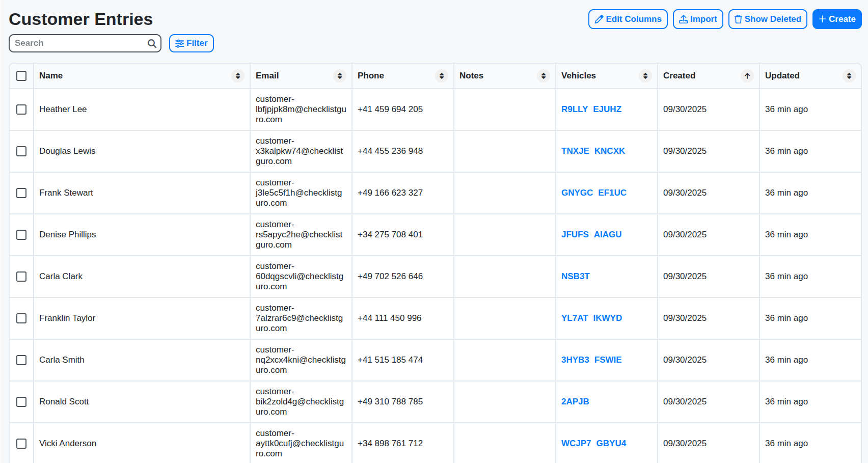868x463 pixels.
Task: Click inside the Search input field
Action: pyautogui.click(x=76, y=43)
